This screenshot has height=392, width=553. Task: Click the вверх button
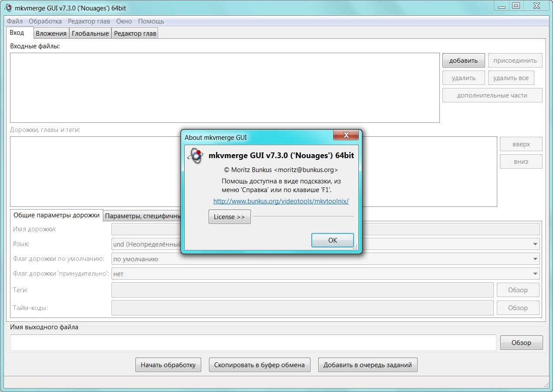pos(521,144)
